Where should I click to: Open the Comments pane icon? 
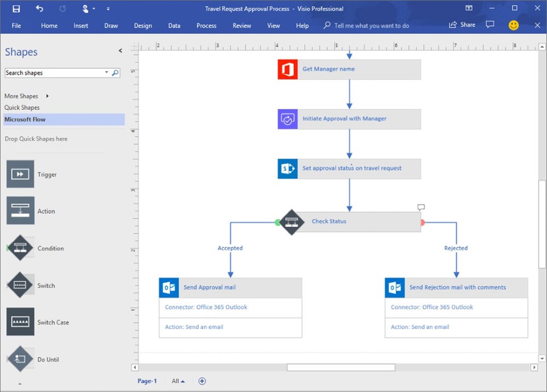pos(490,25)
